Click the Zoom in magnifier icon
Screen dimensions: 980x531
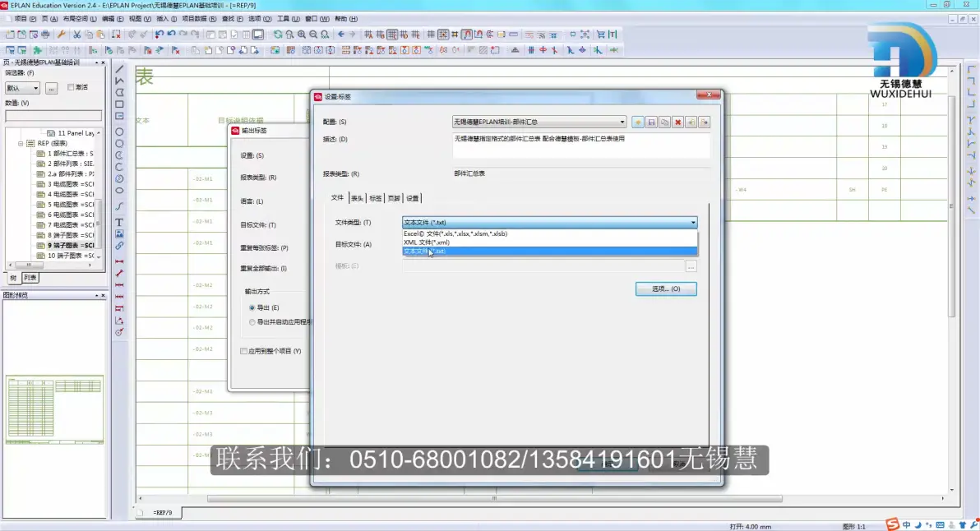click(x=301, y=35)
